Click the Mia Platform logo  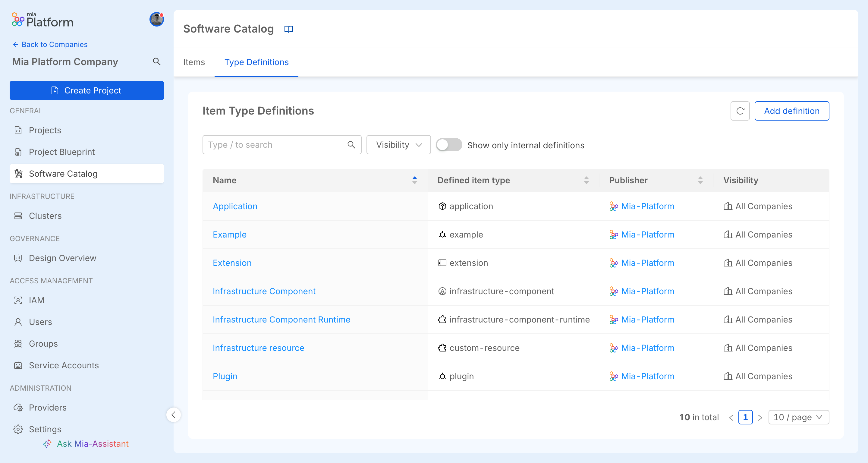click(42, 20)
